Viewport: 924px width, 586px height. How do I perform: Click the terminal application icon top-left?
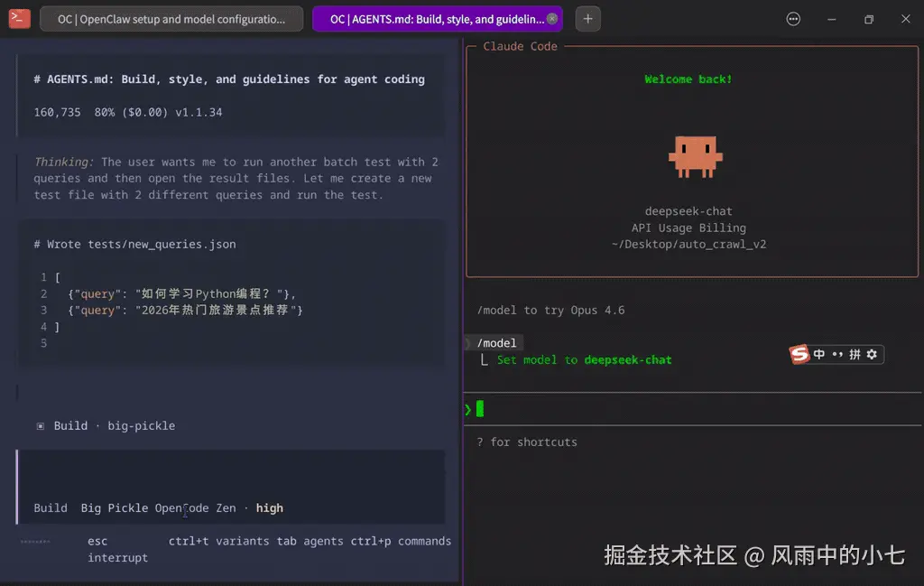(19, 18)
